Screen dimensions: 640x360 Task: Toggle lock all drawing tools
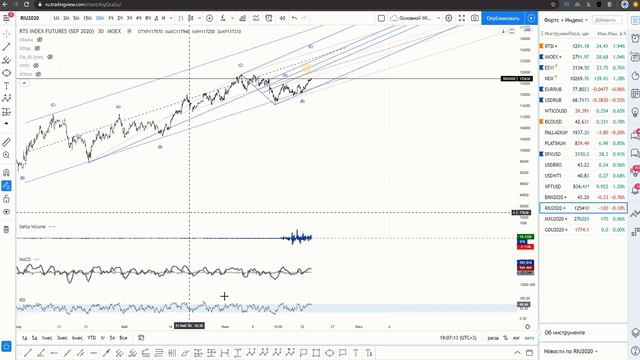click(x=6, y=199)
